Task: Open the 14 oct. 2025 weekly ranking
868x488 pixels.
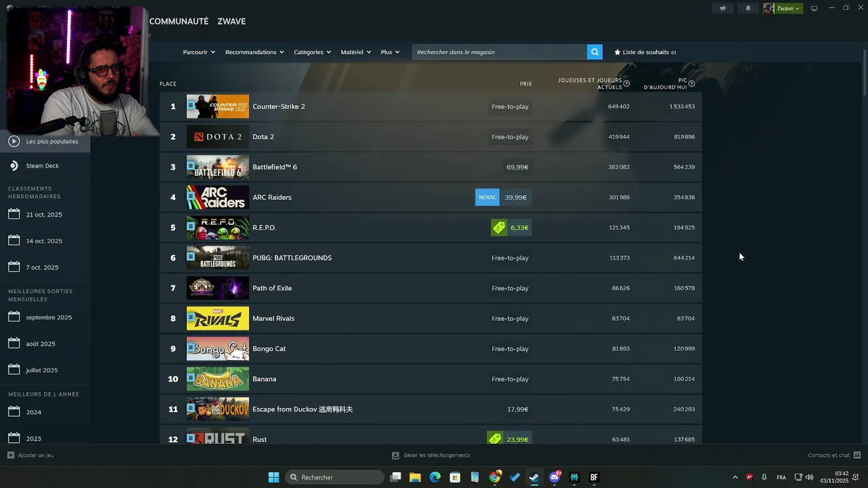Action: (x=45, y=241)
